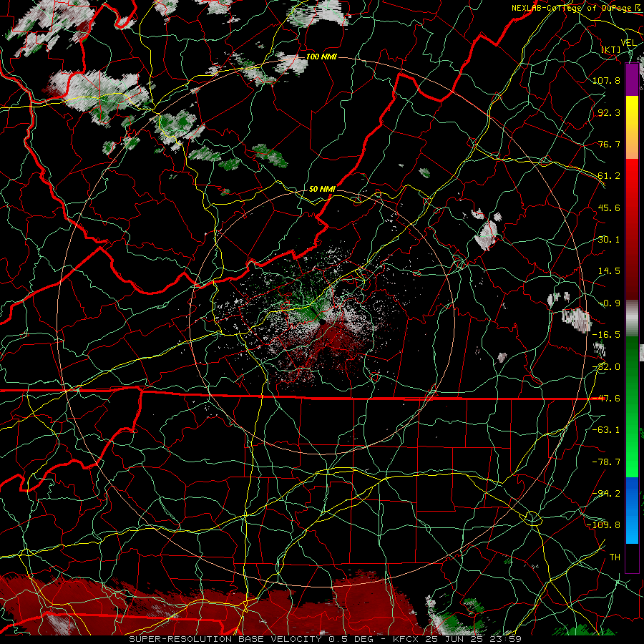Image resolution: width=644 pixels, height=644 pixels.
Task: Select the -94.2 scale value
Action: pyautogui.click(x=606, y=494)
